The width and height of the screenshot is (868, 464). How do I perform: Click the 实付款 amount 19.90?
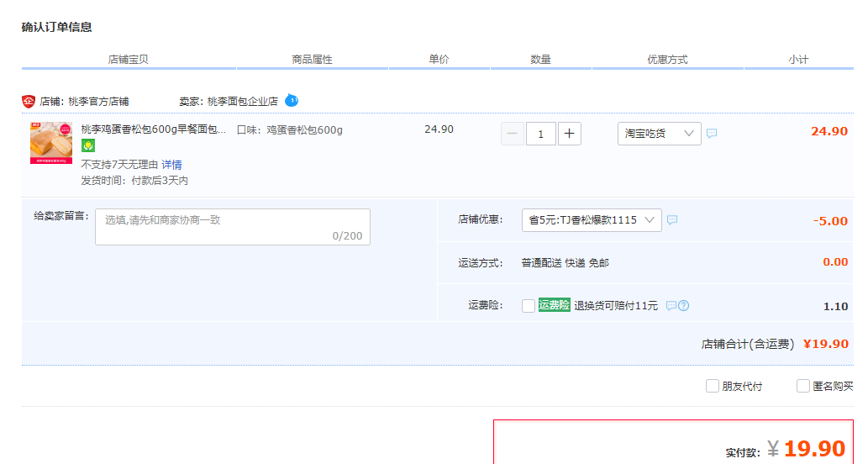tap(814, 449)
